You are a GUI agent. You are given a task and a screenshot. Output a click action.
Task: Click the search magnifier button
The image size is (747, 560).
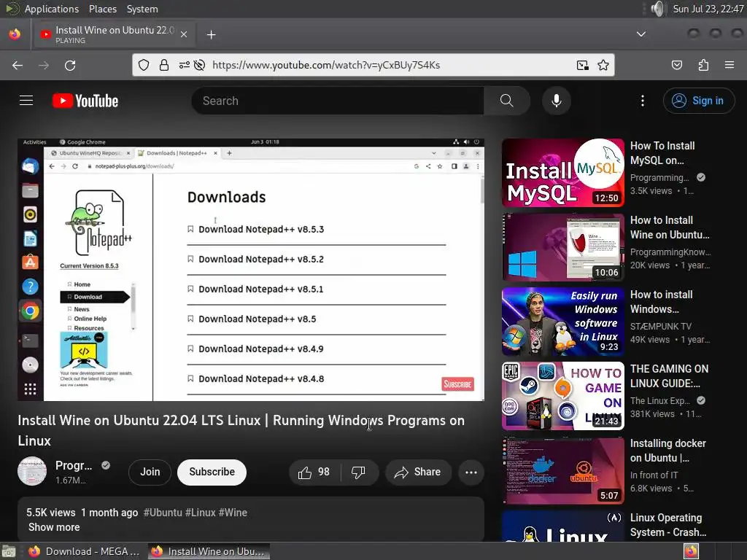point(506,101)
